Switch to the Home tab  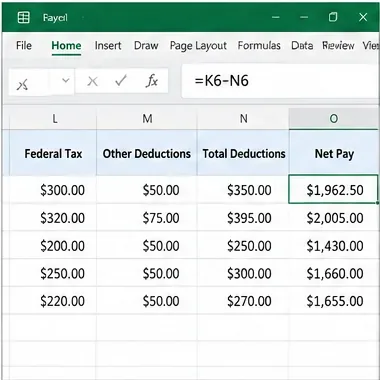pos(66,45)
